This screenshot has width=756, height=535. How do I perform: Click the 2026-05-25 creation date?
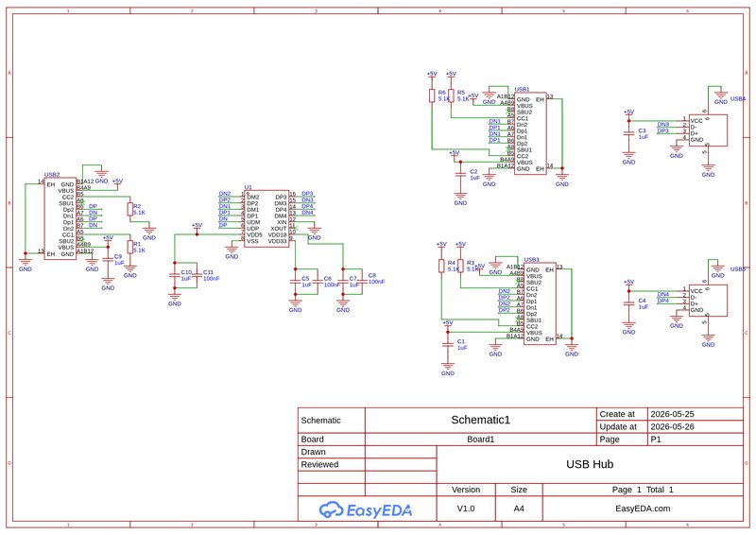(672, 414)
